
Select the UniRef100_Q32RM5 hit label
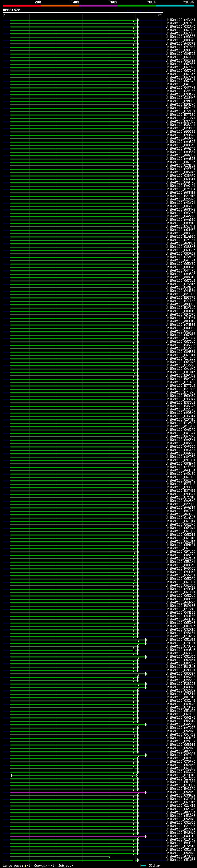(x=180, y=26)
